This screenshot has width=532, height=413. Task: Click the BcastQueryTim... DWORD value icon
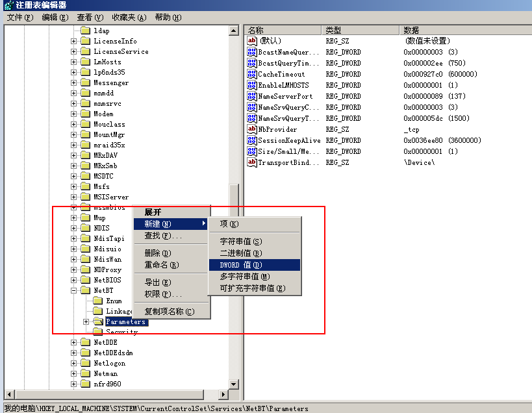[x=252, y=63]
